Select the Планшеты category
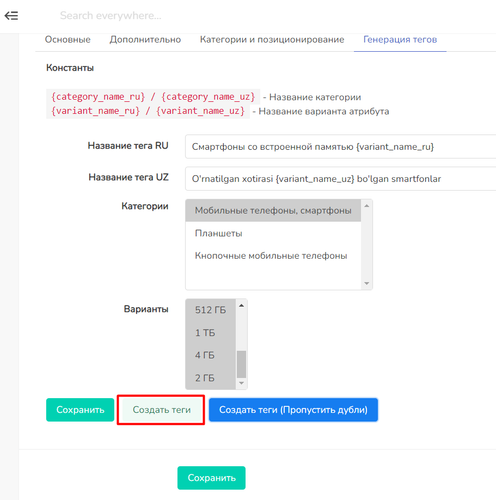496x500 pixels. pos(273,233)
